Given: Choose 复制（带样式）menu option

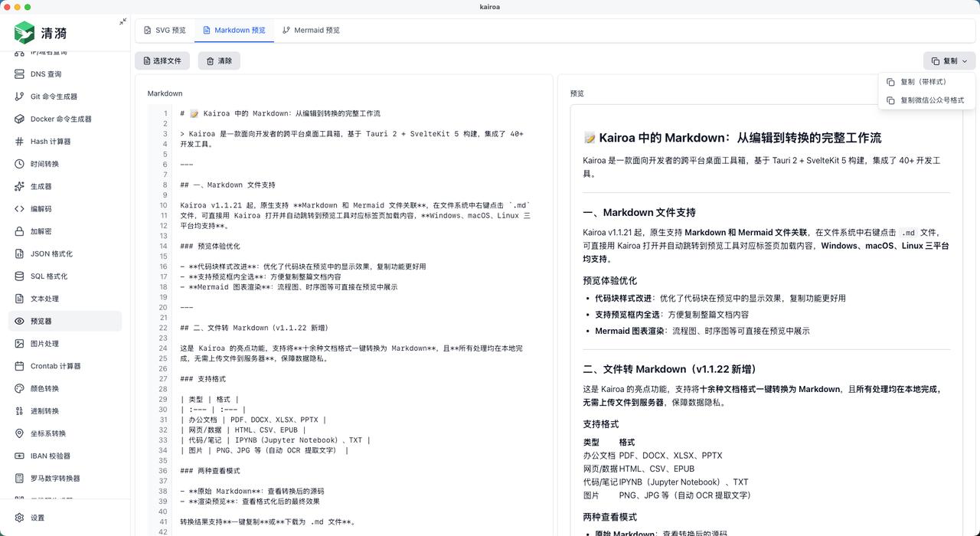Looking at the screenshot, I should point(926,82).
